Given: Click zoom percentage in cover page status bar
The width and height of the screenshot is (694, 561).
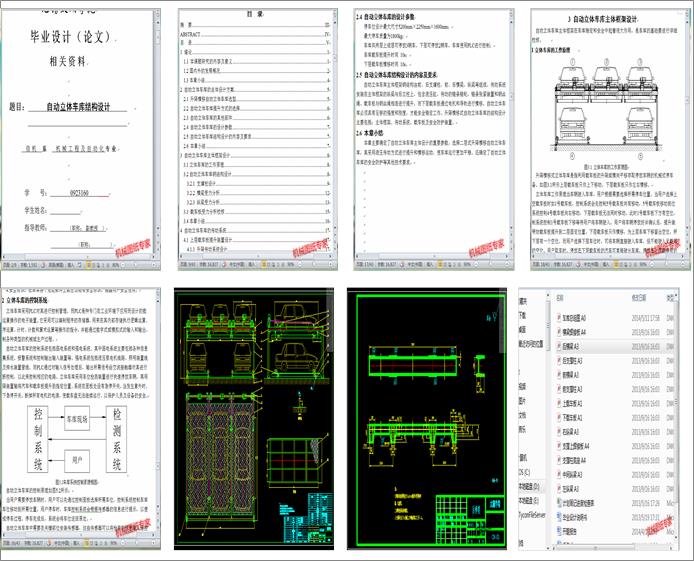Looking at the screenshot, I should (115, 265).
